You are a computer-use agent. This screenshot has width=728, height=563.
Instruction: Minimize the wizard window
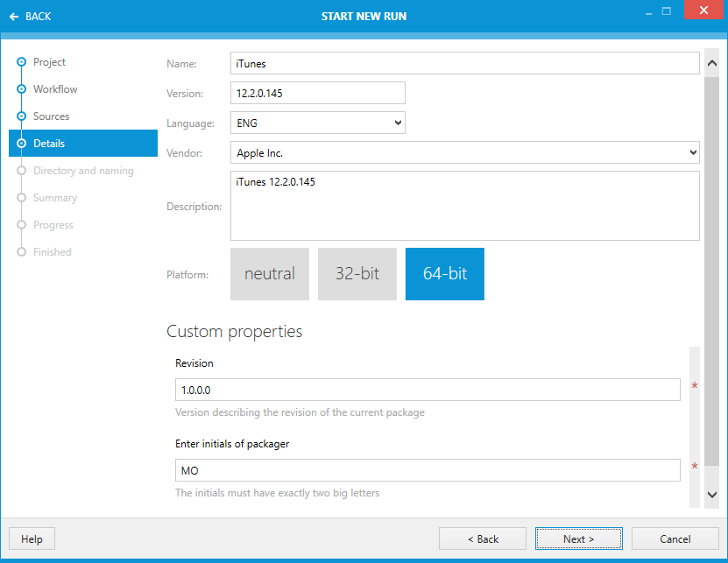[x=648, y=12]
